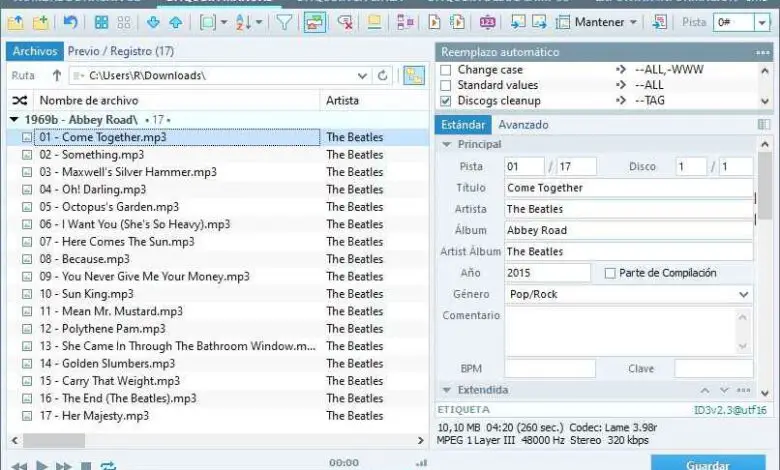Select file 02 - Something.mp3
Viewport: 780px width, 470px height.
click(92, 155)
